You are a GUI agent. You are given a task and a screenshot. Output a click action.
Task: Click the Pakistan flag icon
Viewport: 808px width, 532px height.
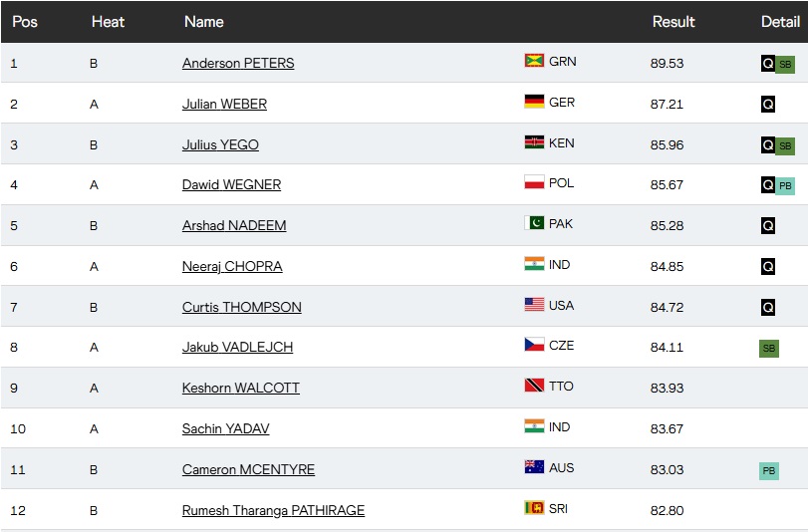[534, 223]
